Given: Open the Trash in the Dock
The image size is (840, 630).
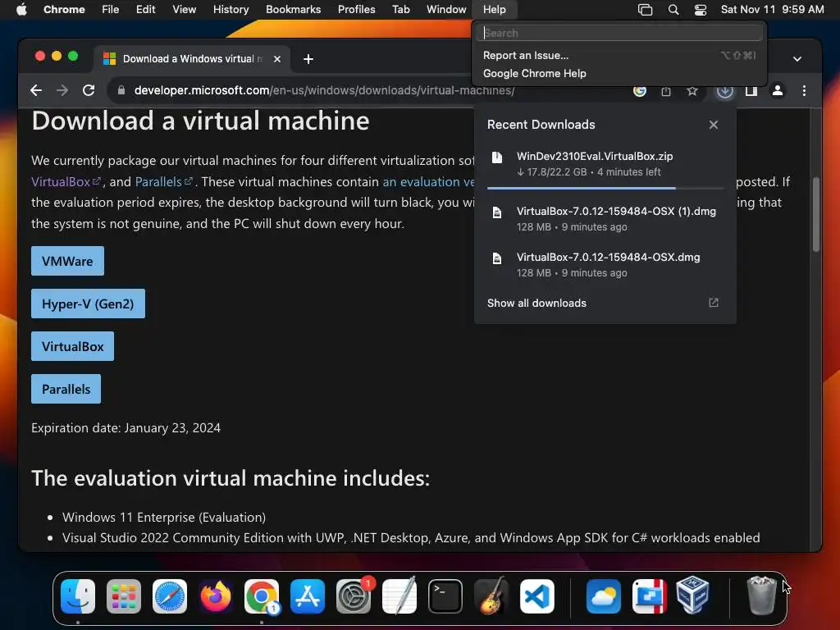Looking at the screenshot, I should click(761, 596).
